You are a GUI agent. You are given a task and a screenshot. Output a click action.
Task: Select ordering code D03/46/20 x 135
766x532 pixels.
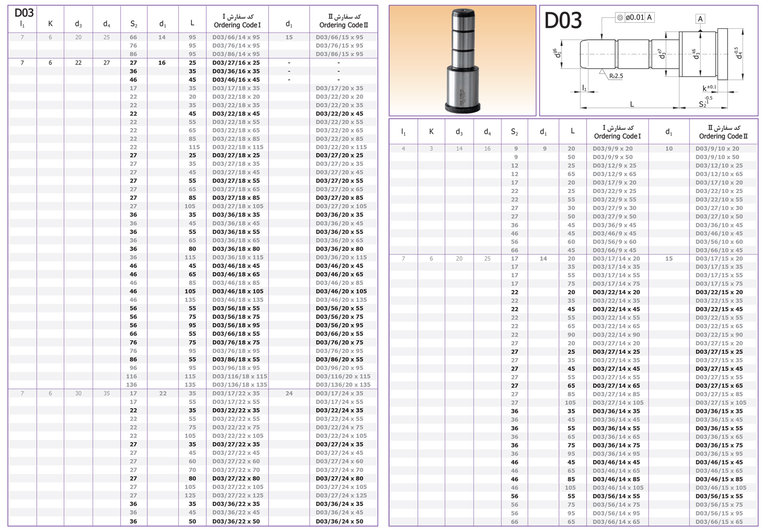click(341, 300)
